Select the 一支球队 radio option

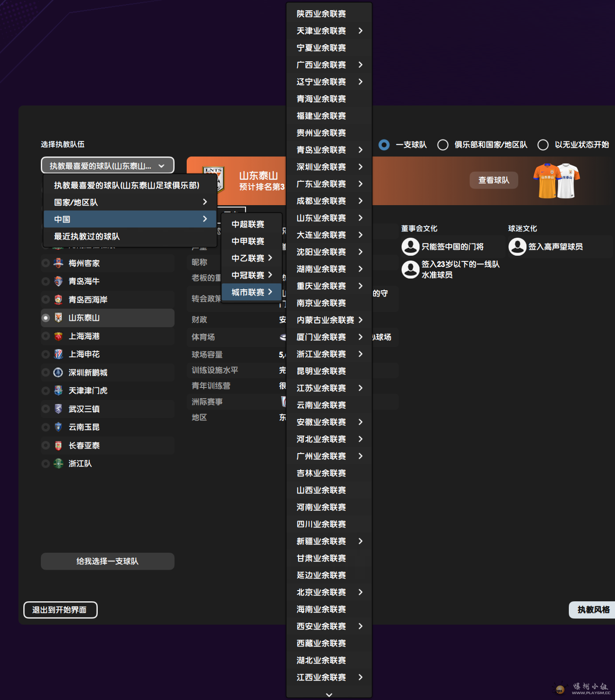pyautogui.click(x=384, y=145)
